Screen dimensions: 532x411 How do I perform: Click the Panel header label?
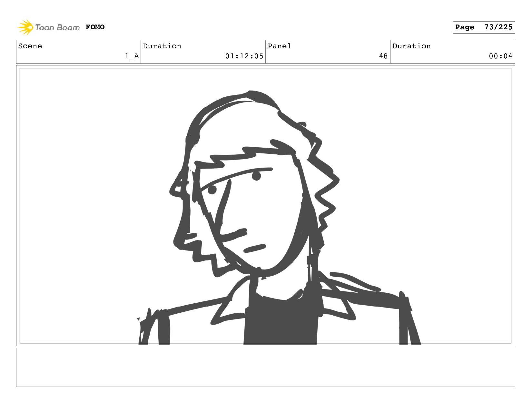pos(280,46)
